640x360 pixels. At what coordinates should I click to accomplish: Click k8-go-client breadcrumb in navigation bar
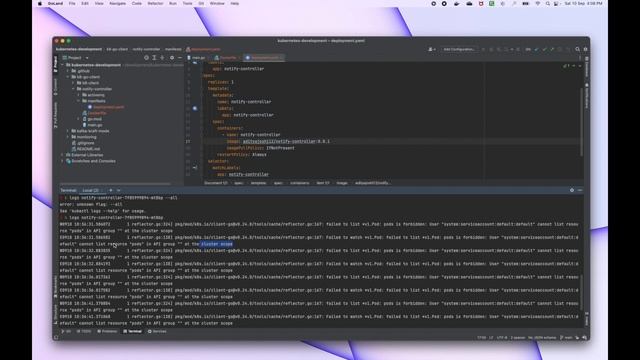[117, 49]
